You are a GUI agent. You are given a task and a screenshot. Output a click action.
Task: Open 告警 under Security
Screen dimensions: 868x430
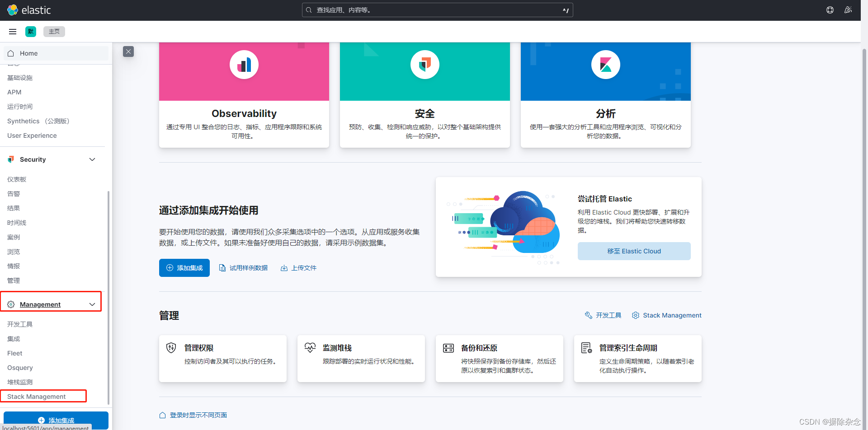tap(14, 194)
